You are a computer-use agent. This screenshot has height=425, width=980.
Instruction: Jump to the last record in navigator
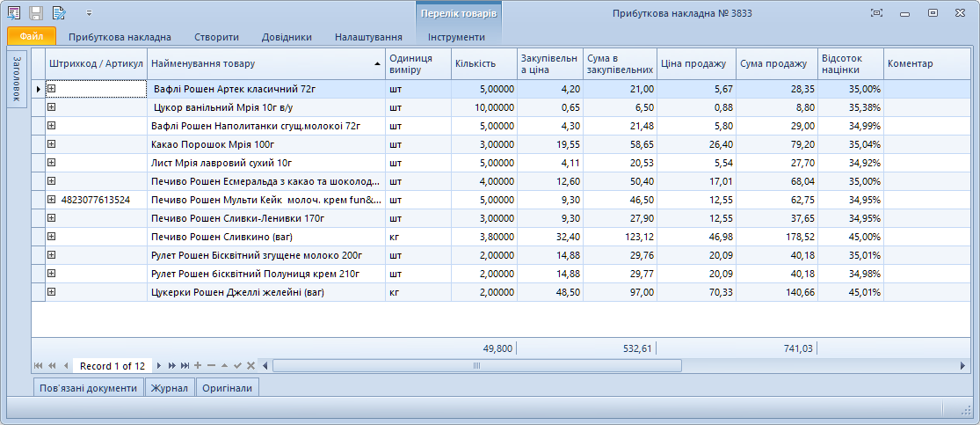(x=185, y=365)
